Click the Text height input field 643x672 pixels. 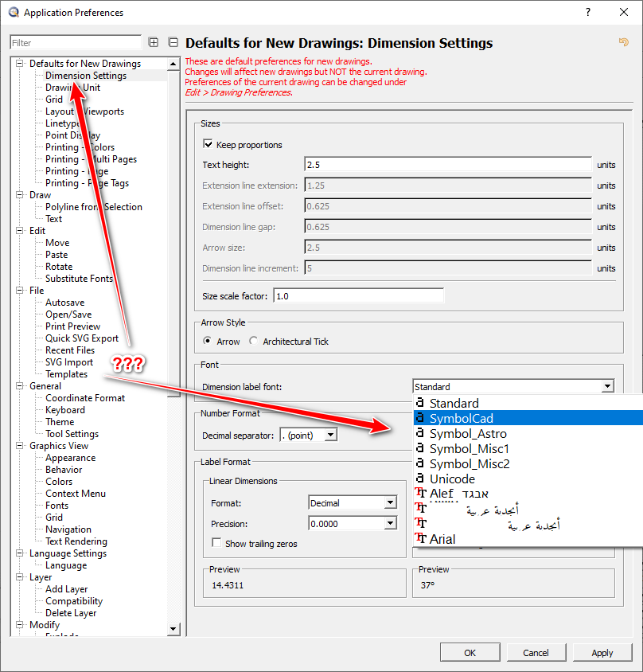[x=448, y=165]
